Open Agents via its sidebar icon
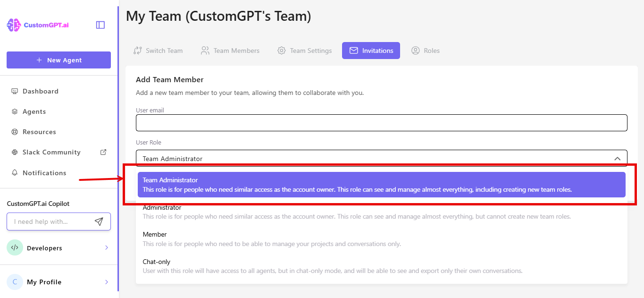 point(15,111)
